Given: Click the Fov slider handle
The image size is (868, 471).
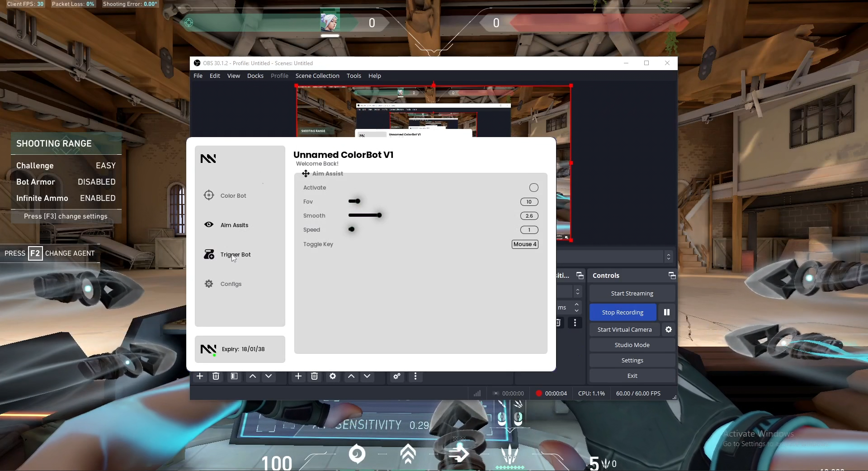Looking at the screenshot, I should pyautogui.click(x=357, y=201).
